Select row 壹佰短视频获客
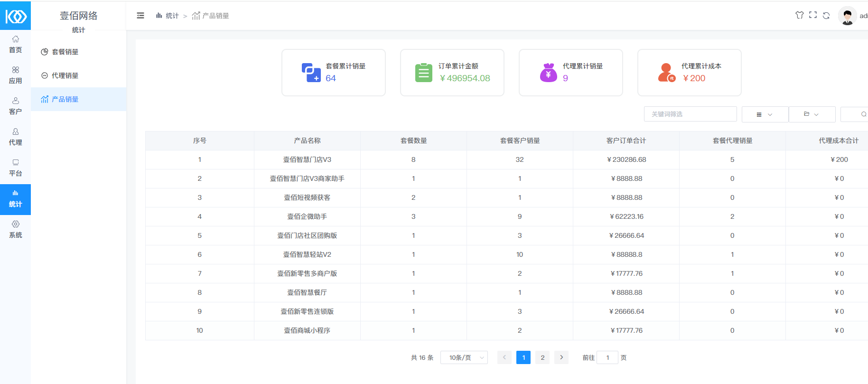This screenshot has width=868, height=384. click(506, 197)
